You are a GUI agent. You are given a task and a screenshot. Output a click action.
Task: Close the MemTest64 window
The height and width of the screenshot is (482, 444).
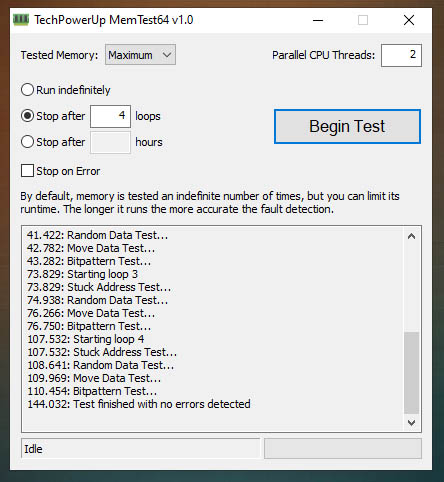[409, 20]
